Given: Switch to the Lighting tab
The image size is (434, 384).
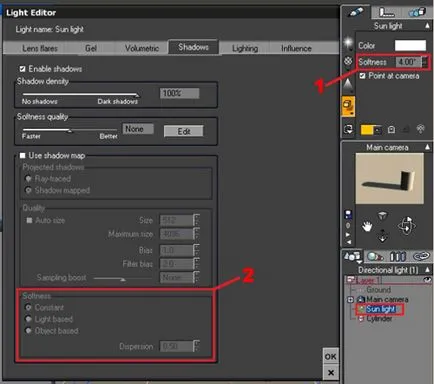Looking at the screenshot, I should click(245, 49).
